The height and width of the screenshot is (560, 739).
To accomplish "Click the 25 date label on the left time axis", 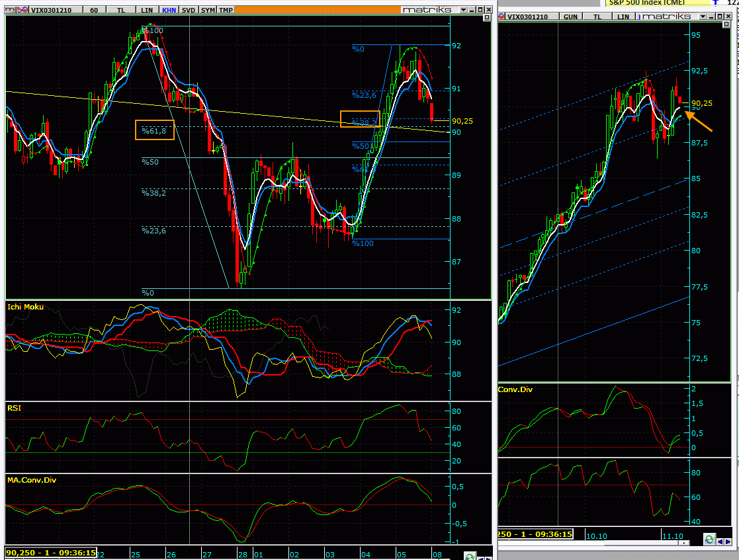I will (135, 555).
